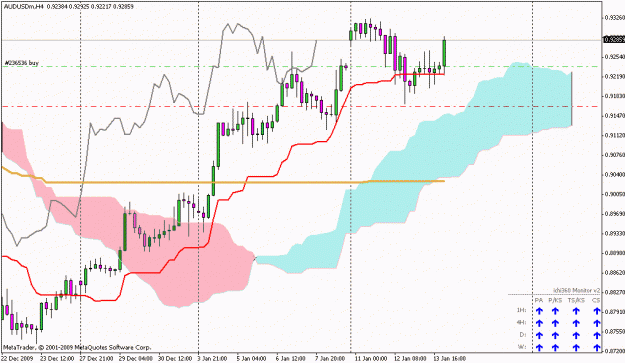The image size is (625, 363).
Task: Click the D row P/KS arrow
Action: coord(555,335)
